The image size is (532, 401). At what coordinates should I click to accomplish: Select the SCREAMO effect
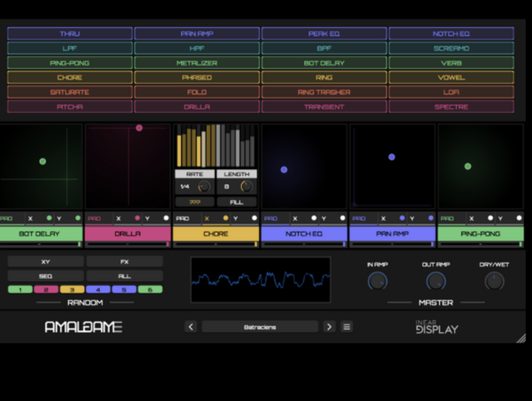451,48
